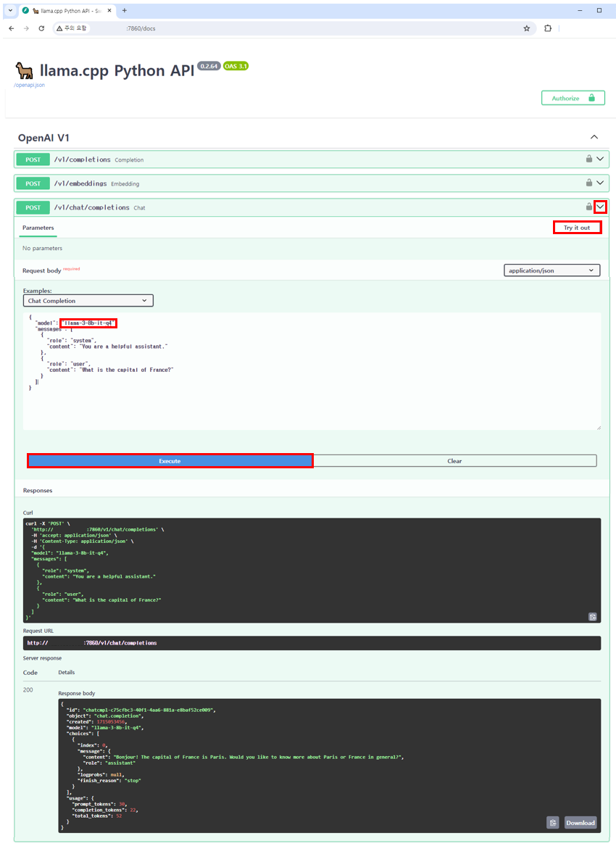The width and height of the screenshot is (616, 846).
Task: Open the tab search dropdown arrow
Action: point(10,10)
